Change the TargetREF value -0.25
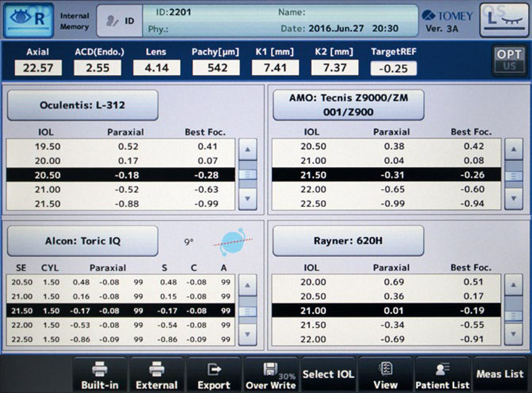Viewport: 532px width, 393px height. point(394,69)
